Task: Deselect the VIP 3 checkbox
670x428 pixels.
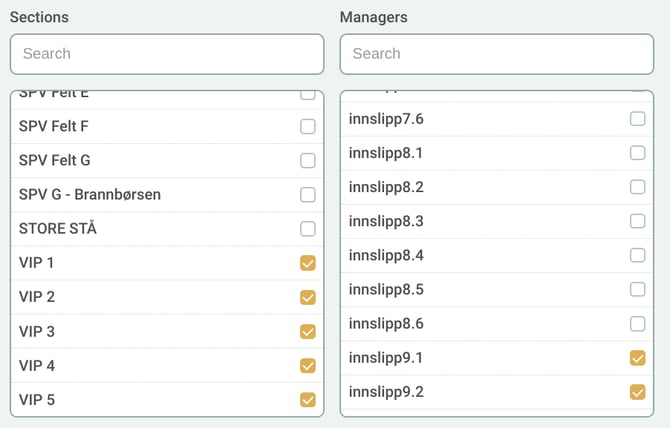Action: (308, 331)
